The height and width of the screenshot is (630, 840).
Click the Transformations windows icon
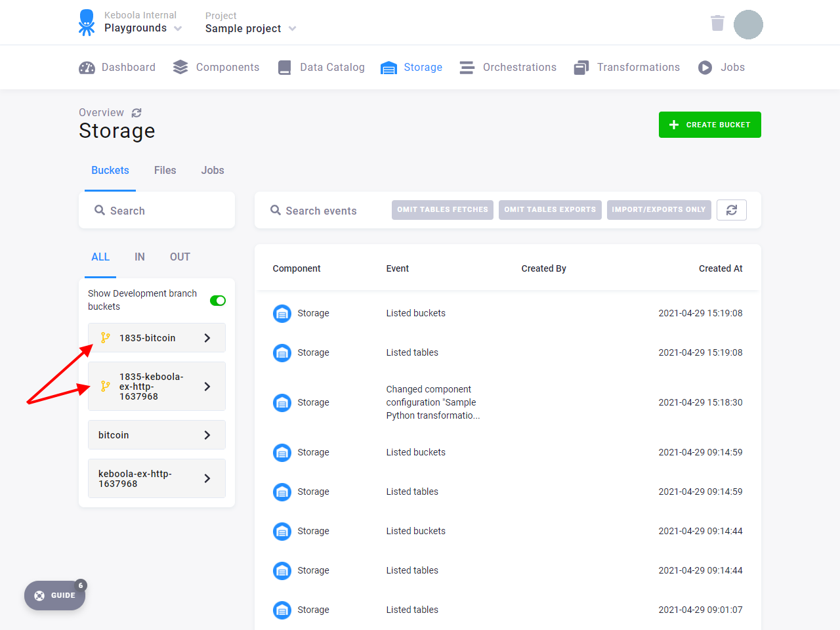click(581, 68)
